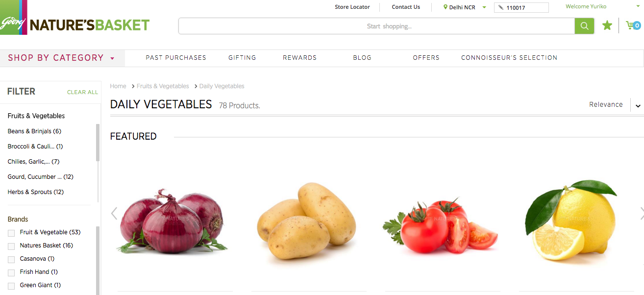The width and height of the screenshot is (644, 295).
Task: Click the Delhi NCR location pin icon
Action: (446, 7)
